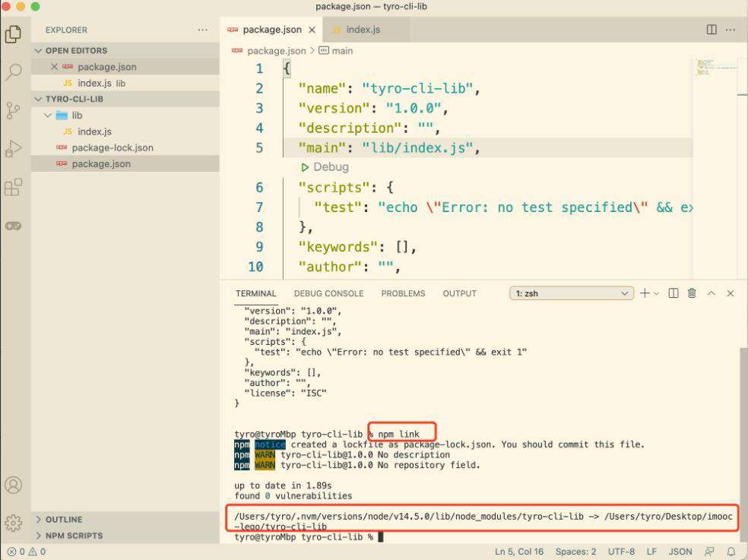Open the Accounts menu icon
Screen dimensions: 748x560
click(14, 485)
